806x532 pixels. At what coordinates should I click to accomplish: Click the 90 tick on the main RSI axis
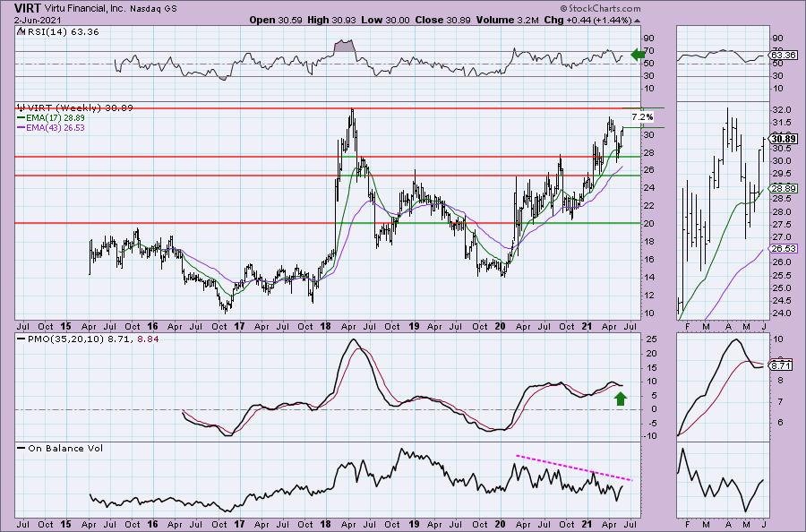point(649,38)
